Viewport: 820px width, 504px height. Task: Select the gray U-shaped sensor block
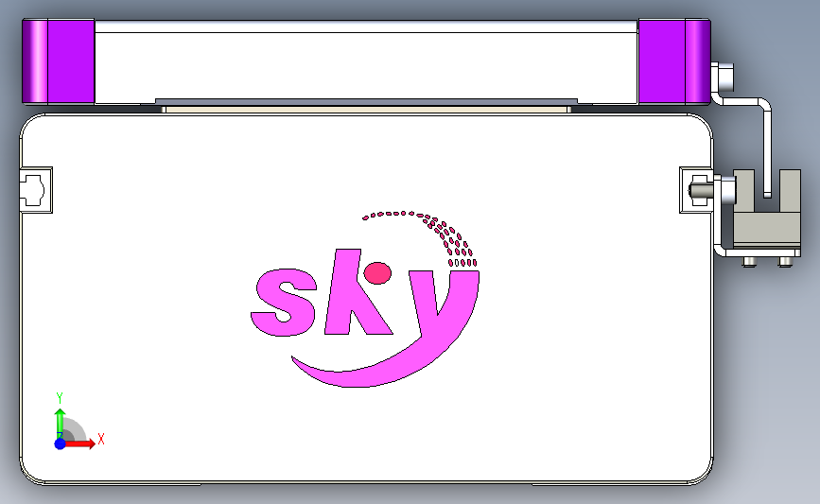click(767, 208)
